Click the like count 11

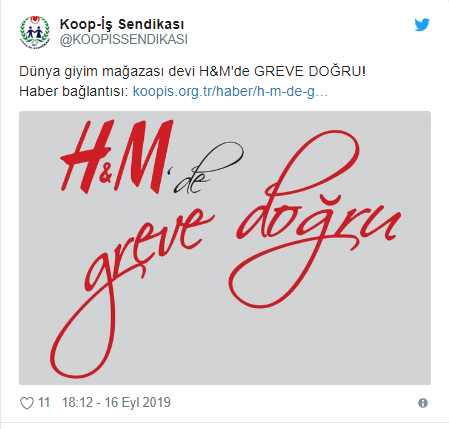click(44, 403)
